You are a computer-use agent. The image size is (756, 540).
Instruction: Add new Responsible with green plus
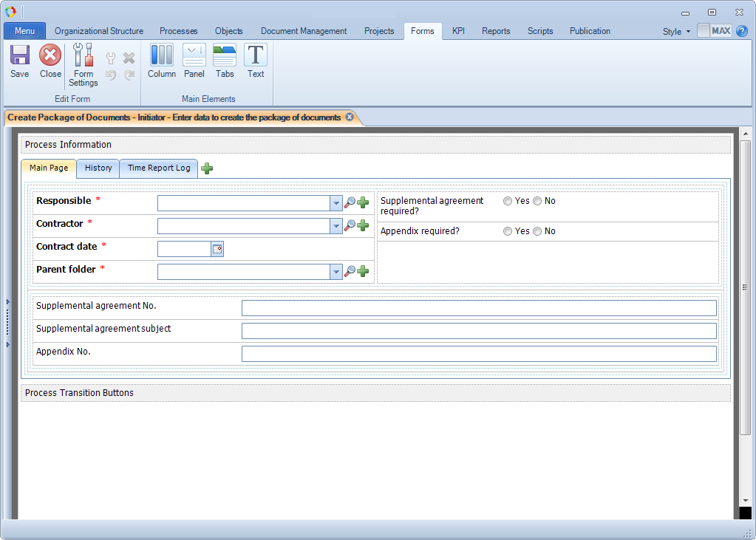[x=363, y=203]
